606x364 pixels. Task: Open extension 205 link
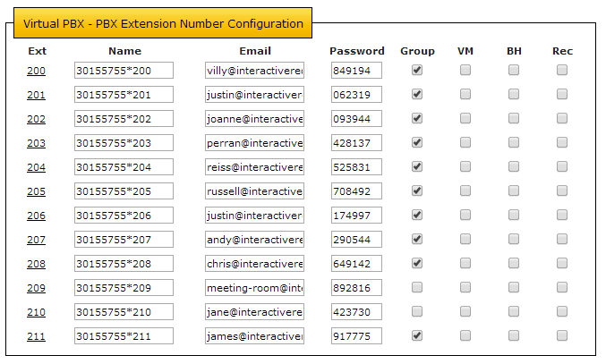(x=37, y=191)
